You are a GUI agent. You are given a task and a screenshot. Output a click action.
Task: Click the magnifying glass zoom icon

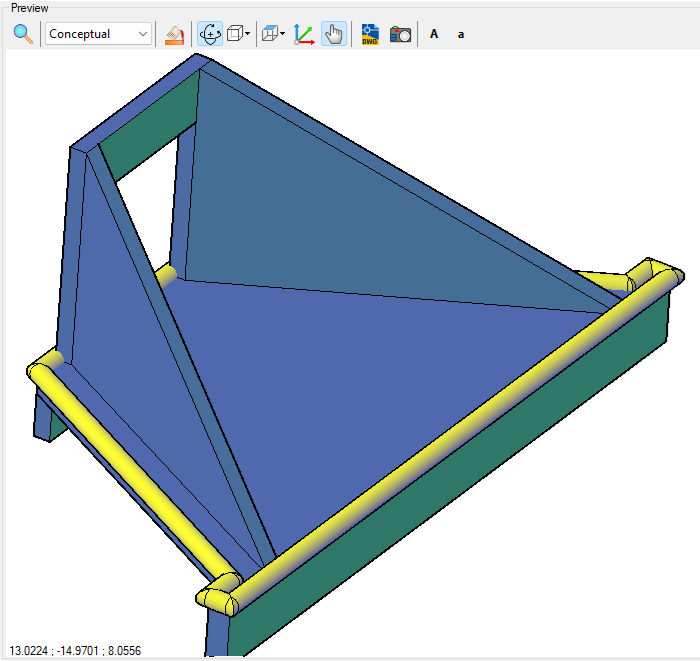pyautogui.click(x=23, y=34)
